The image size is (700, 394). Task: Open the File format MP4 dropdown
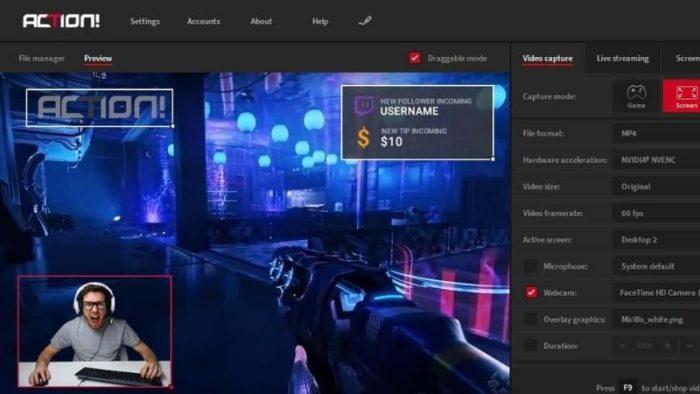[656, 133]
